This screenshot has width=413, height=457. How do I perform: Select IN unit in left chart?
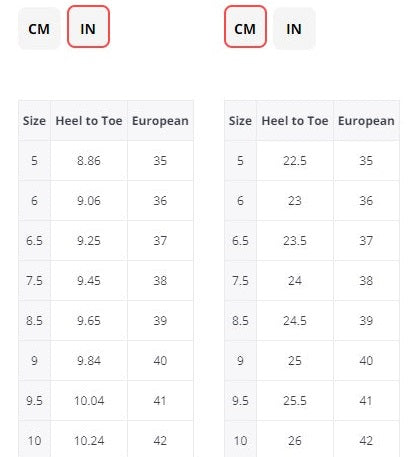coord(88,27)
